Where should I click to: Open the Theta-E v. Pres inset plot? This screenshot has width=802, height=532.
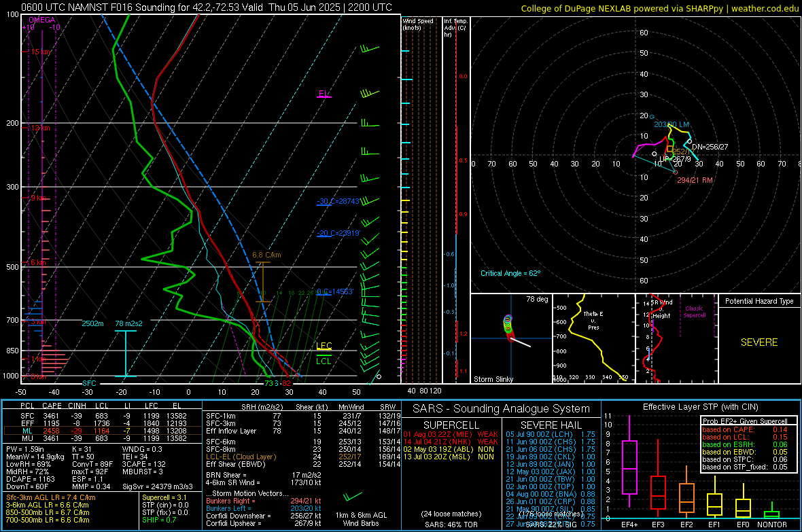(593, 338)
